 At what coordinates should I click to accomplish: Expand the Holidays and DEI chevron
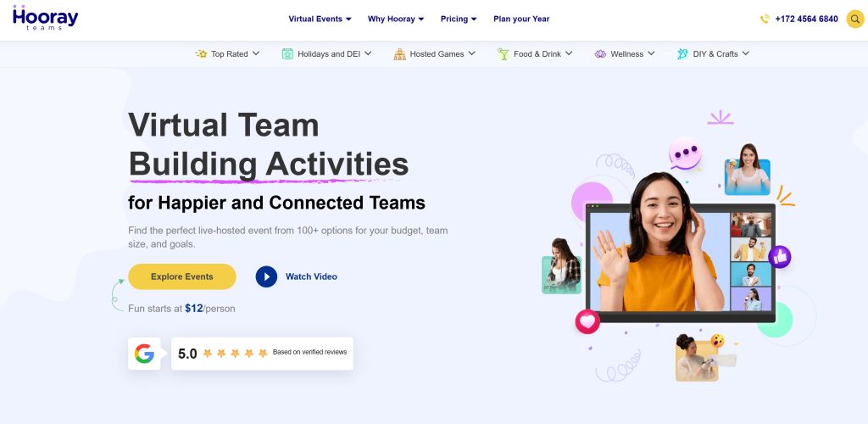pos(368,53)
